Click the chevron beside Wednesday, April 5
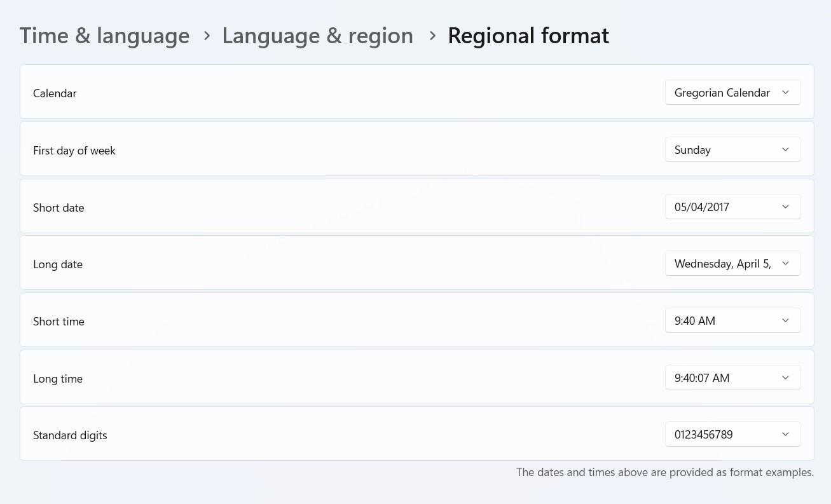 coord(785,264)
